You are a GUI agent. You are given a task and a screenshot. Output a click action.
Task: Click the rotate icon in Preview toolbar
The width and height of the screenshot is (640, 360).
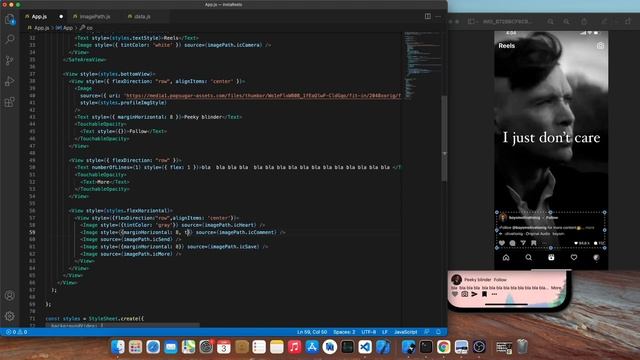[x=628, y=21]
